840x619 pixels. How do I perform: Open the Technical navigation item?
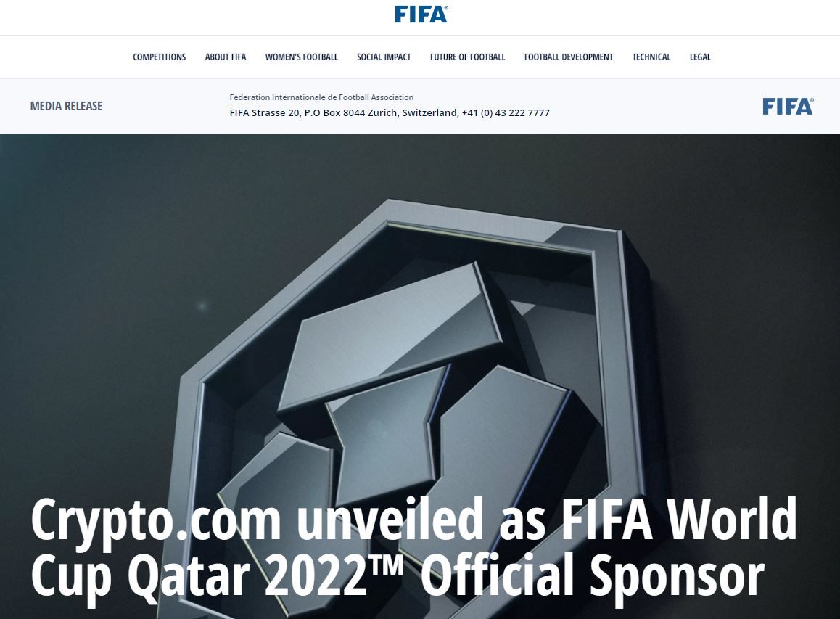point(651,57)
